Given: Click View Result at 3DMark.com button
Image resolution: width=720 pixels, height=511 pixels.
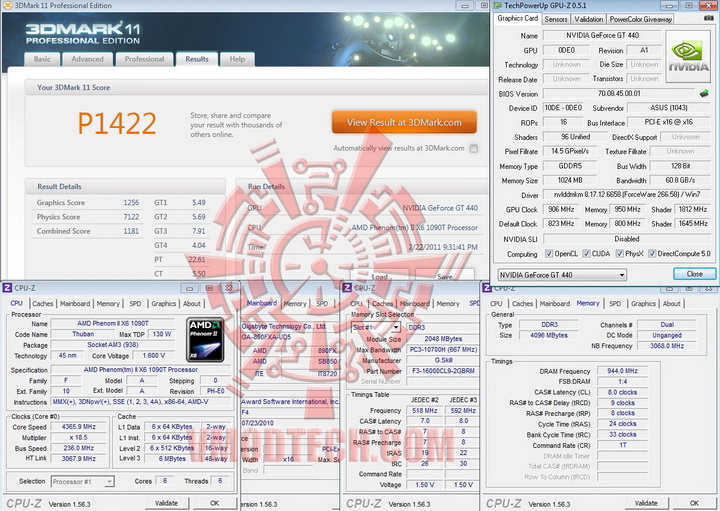Looking at the screenshot, I should click(404, 122).
